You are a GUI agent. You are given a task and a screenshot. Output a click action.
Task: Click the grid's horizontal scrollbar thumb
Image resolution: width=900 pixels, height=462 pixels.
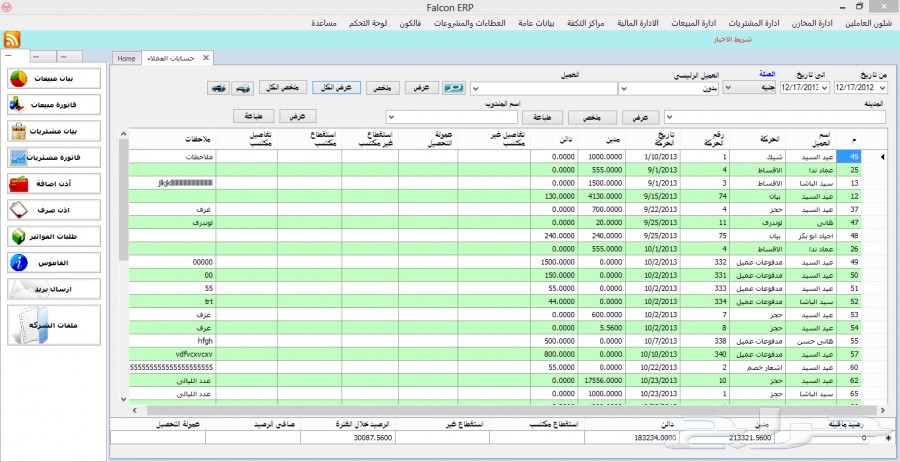tap(512, 410)
